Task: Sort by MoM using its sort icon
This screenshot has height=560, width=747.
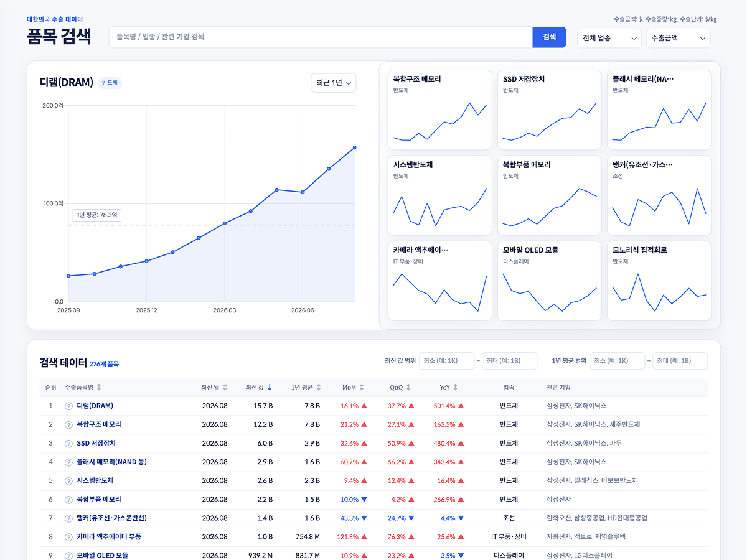Action: tap(362, 387)
